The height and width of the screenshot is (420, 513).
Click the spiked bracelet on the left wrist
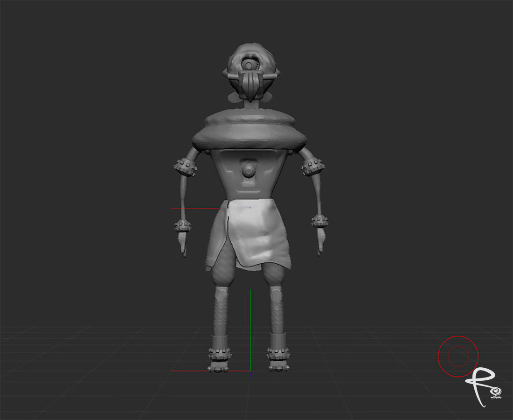[x=184, y=225]
